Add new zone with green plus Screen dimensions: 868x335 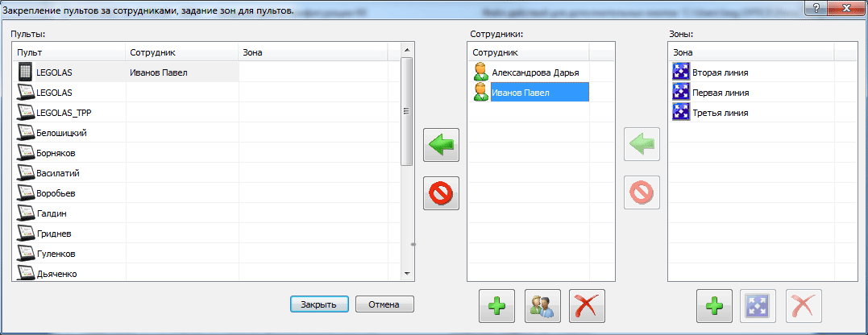pyautogui.click(x=714, y=305)
